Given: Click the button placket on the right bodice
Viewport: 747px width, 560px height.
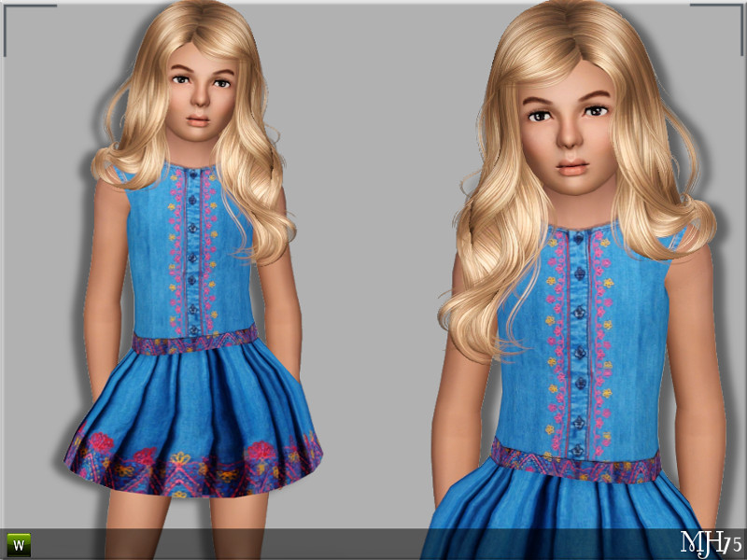Looking at the screenshot, I should pyautogui.click(x=578, y=343).
